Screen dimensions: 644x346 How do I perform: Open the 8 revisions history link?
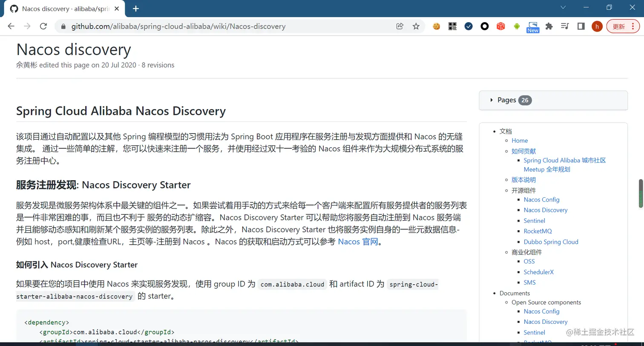click(x=158, y=65)
